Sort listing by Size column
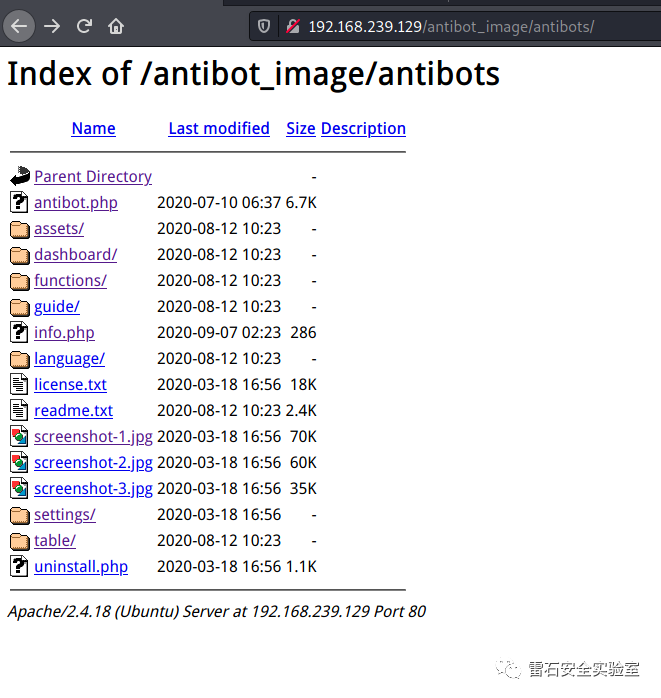Viewport: 661px width, 698px height. click(x=301, y=128)
